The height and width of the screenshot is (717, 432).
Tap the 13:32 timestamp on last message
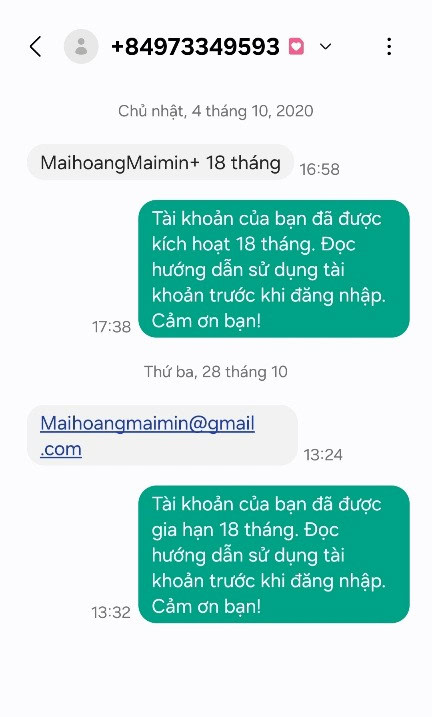pos(111,612)
